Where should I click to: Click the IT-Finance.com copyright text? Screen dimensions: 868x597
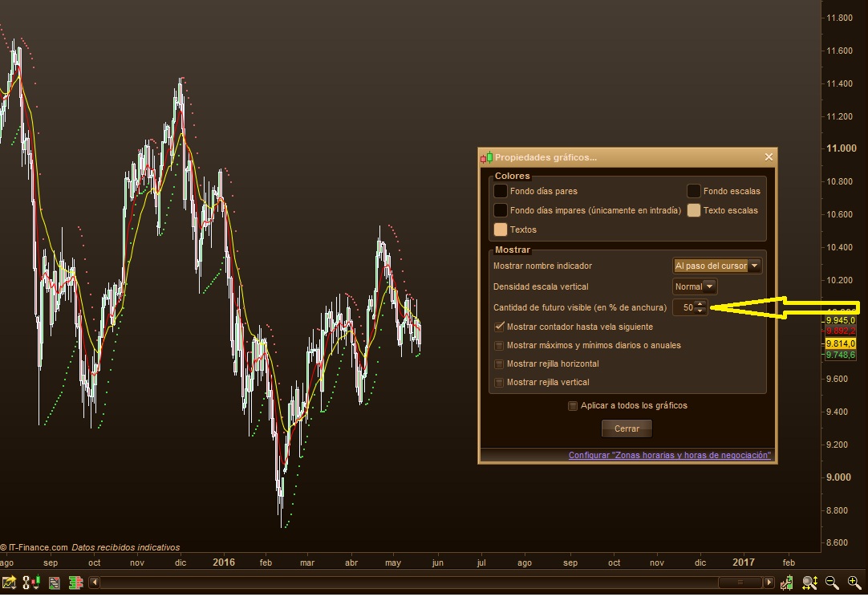coord(34,548)
